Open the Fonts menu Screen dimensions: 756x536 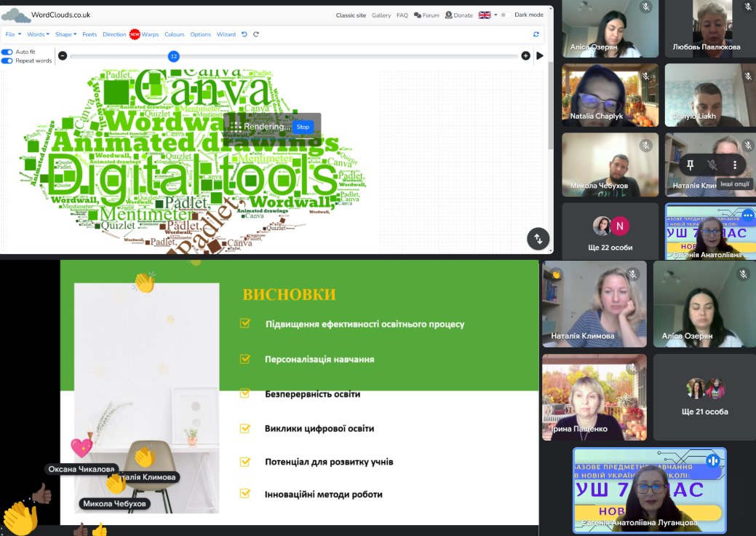(89, 34)
